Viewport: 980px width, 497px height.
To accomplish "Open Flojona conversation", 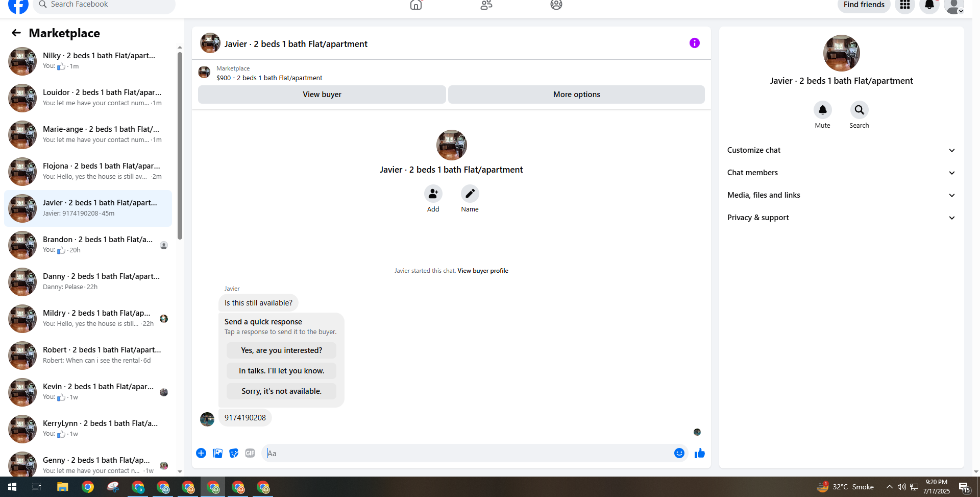I will point(88,171).
